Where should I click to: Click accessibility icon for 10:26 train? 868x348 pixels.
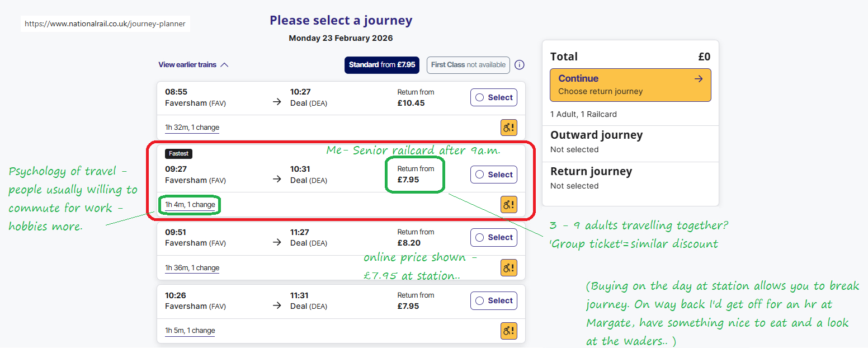pyautogui.click(x=508, y=331)
